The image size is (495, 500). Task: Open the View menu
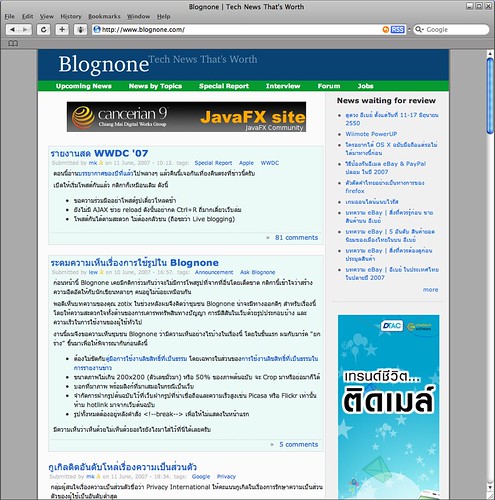pyautogui.click(x=47, y=16)
